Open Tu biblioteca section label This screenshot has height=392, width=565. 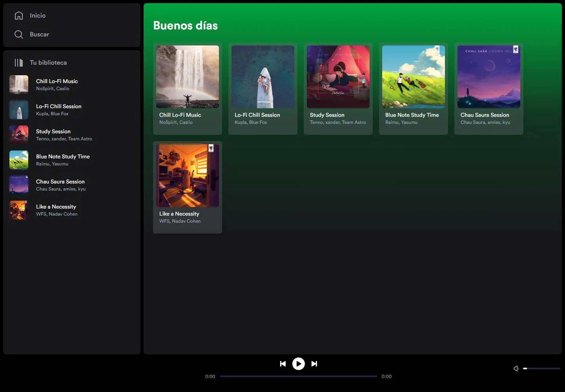[x=48, y=63]
